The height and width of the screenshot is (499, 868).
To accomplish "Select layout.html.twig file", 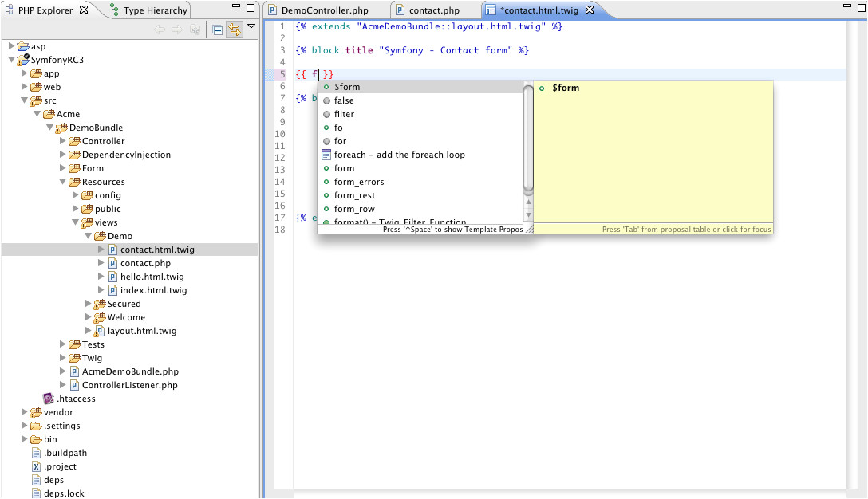I will [x=142, y=331].
